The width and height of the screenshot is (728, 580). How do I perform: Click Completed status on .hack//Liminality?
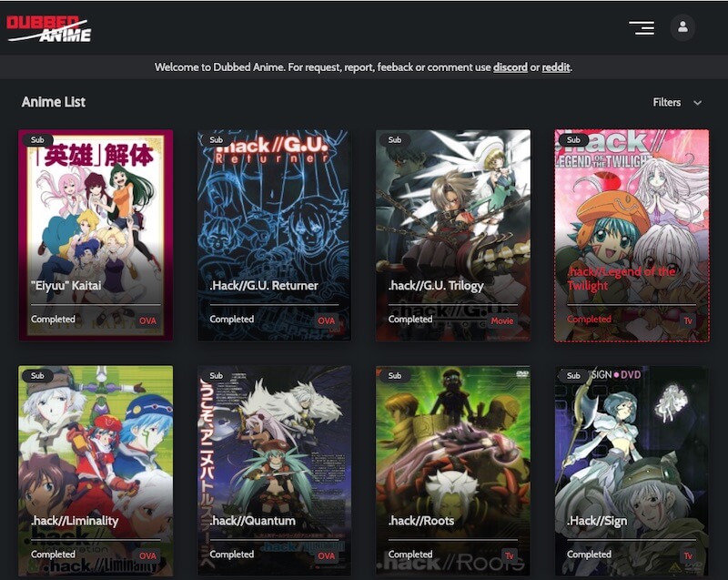(x=53, y=554)
